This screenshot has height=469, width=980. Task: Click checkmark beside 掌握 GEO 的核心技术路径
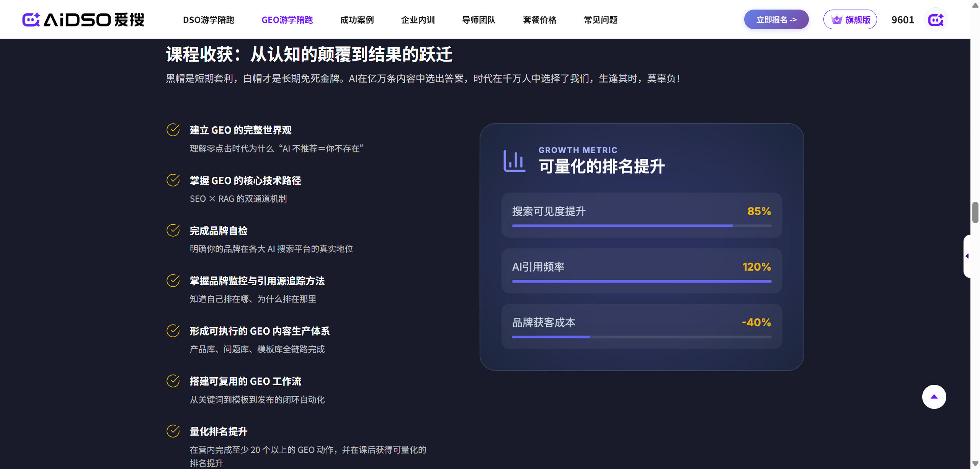pos(173,180)
